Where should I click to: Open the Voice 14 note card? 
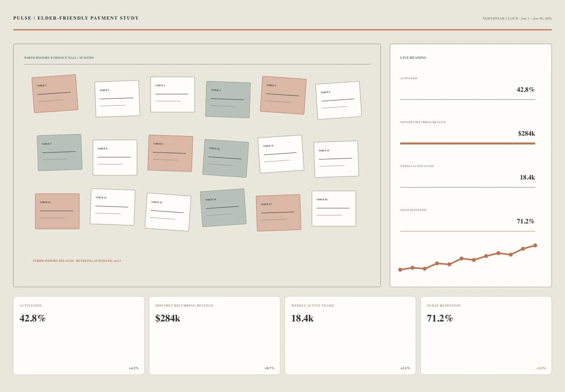113,207
